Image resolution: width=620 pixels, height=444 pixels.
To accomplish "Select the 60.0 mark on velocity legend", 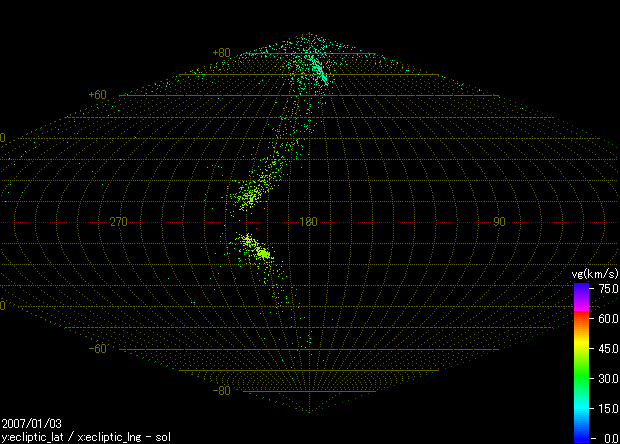I will tap(606, 318).
